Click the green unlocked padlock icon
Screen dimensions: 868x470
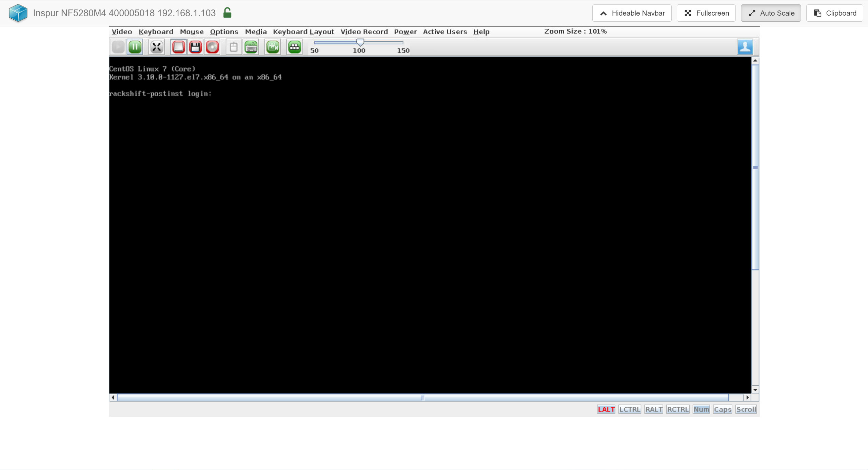(227, 13)
